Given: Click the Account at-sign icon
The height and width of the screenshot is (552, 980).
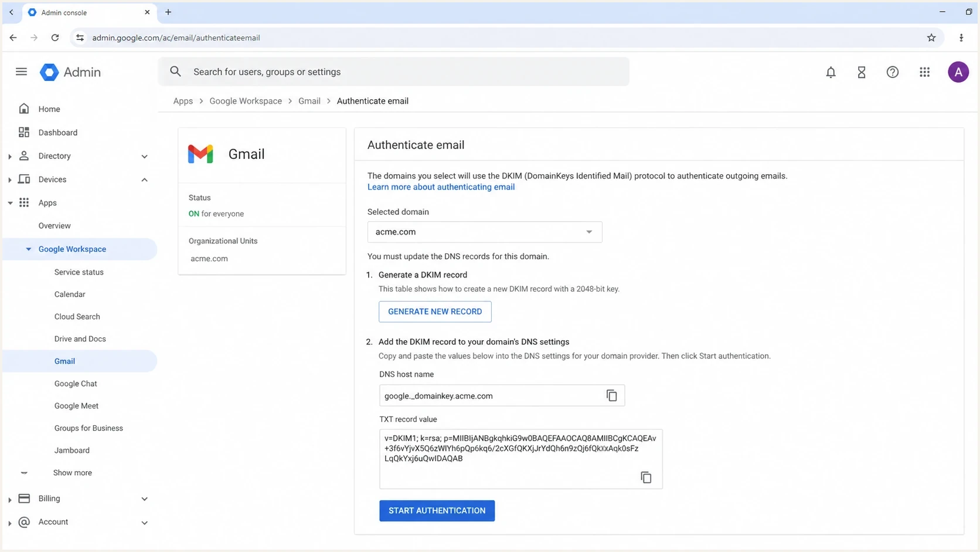Looking at the screenshot, I should (24, 521).
